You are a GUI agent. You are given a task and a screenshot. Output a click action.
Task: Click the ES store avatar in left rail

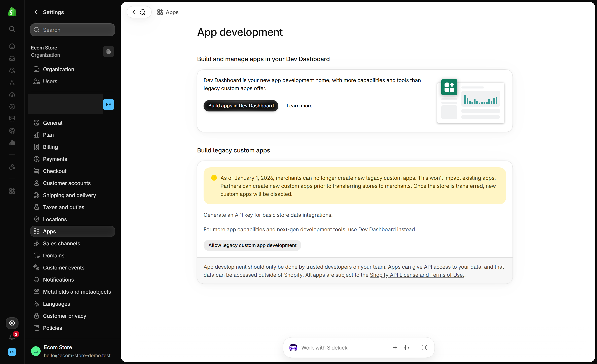click(x=12, y=352)
